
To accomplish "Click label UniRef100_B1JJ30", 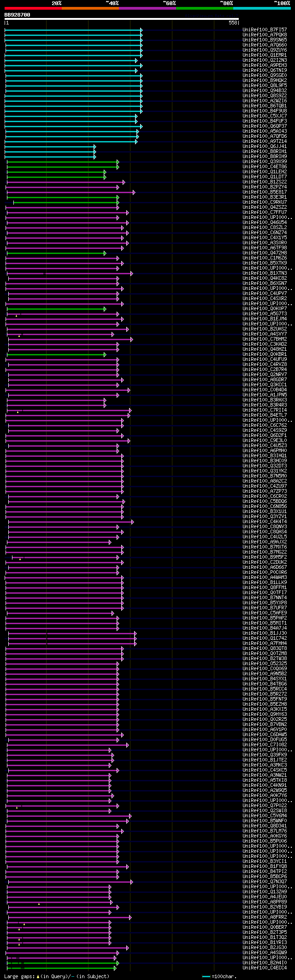I will point(265,633).
